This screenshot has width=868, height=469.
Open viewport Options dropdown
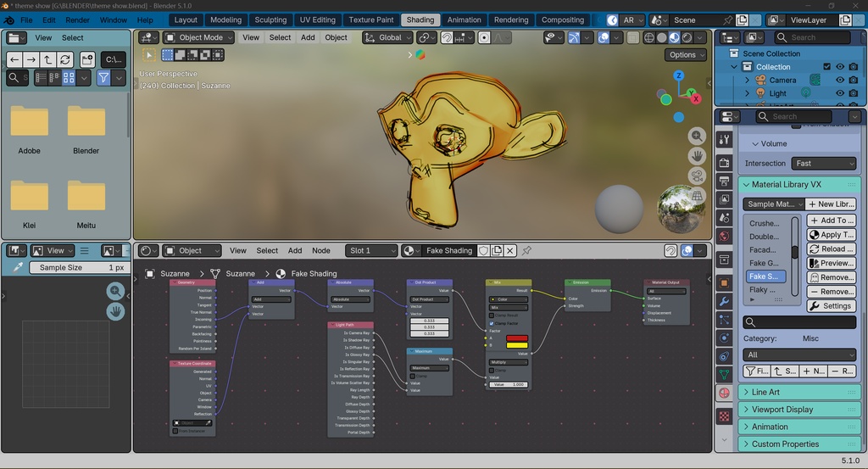tap(685, 55)
